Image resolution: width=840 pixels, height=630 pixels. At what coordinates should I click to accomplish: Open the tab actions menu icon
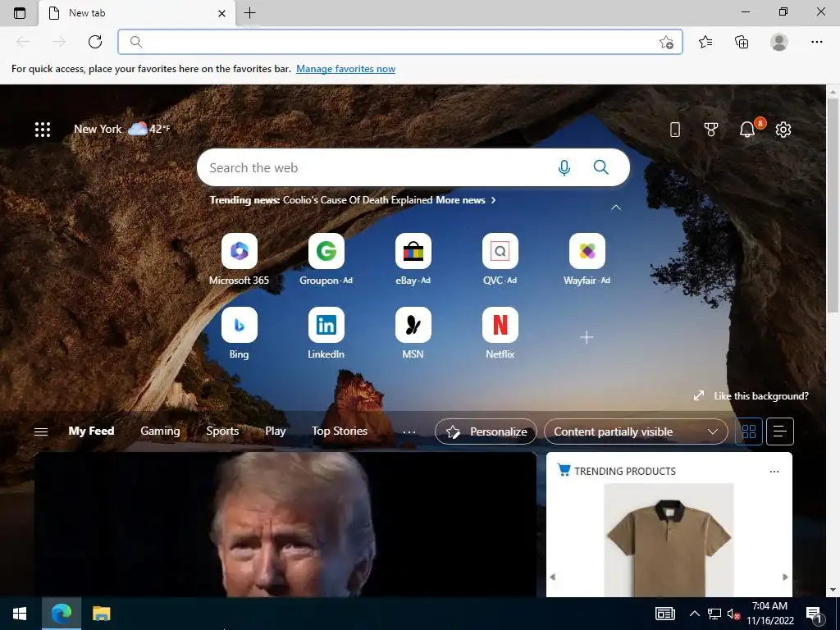[x=20, y=13]
